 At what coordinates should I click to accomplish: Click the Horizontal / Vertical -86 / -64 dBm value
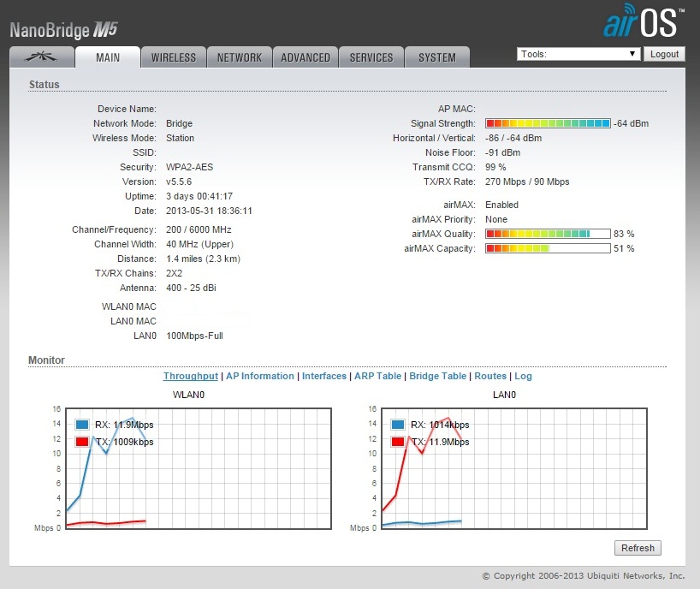click(513, 138)
